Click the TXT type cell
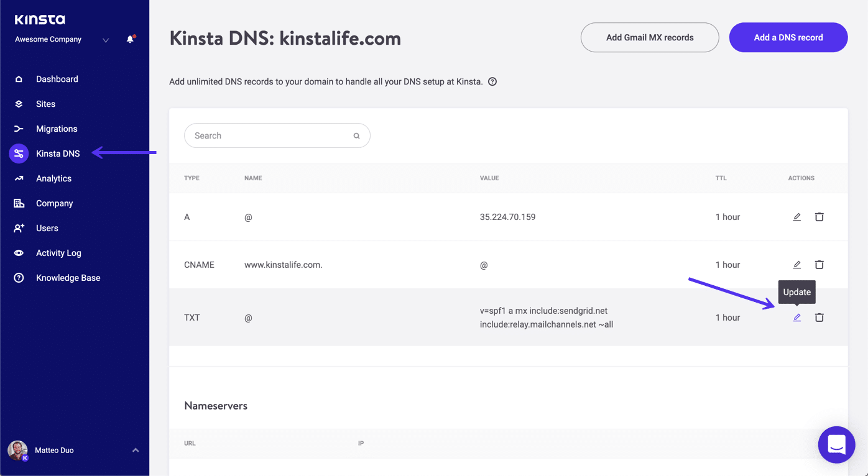Image resolution: width=868 pixels, height=476 pixels. (x=192, y=318)
